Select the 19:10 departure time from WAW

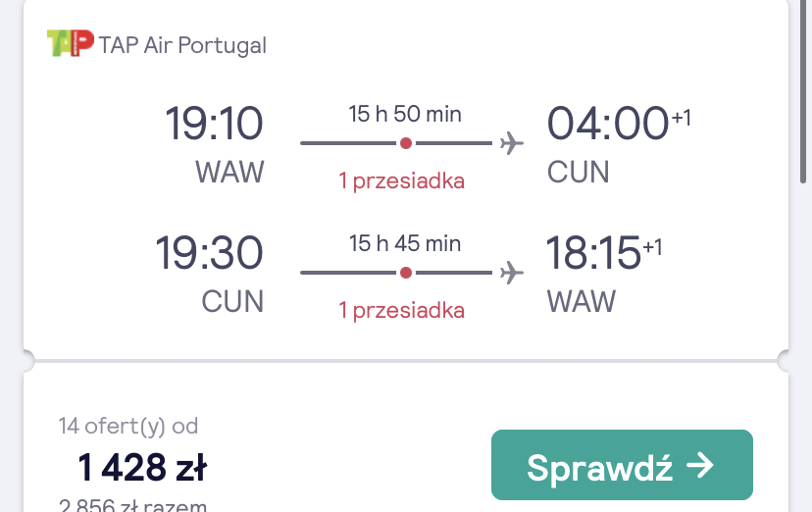(214, 124)
